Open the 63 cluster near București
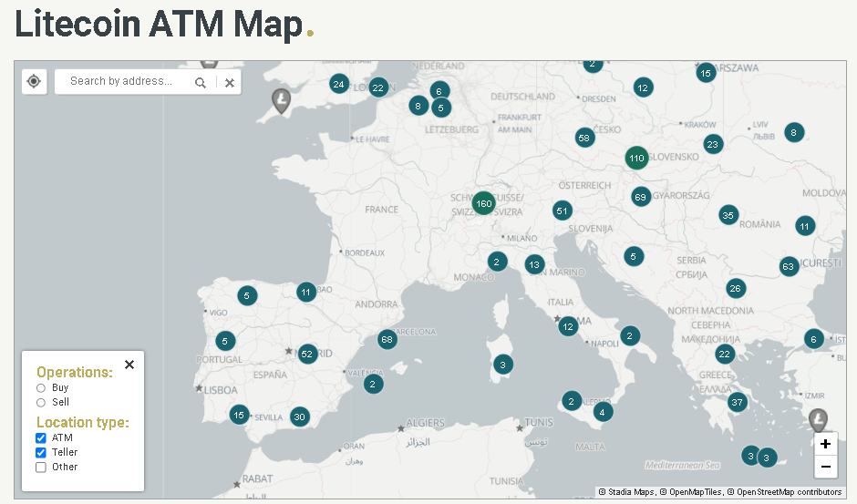Viewport: 857px width, 504px height. (x=789, y=266)
